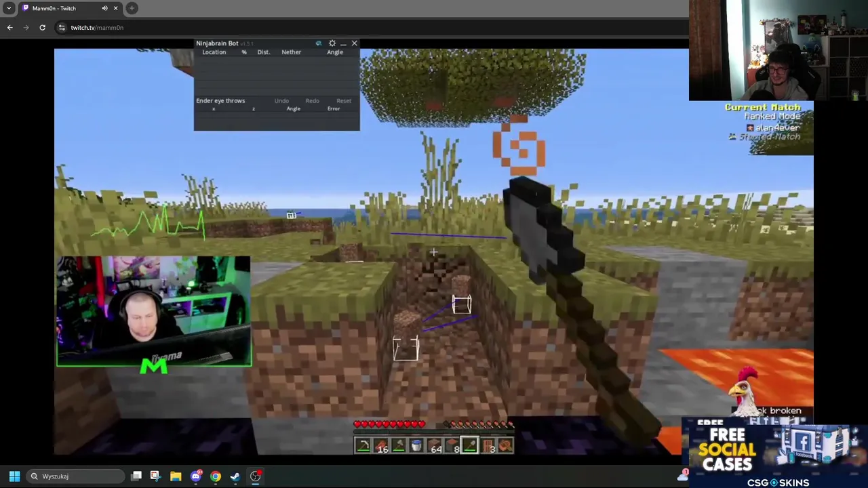868x488 pixels.
Task: Minimize the Ninjabrain Bot window
Action: (343, 43)
